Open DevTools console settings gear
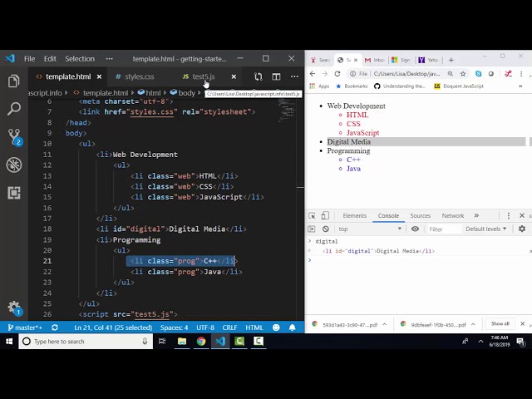This screenshot has width=532, height=399. pos(522,229)
